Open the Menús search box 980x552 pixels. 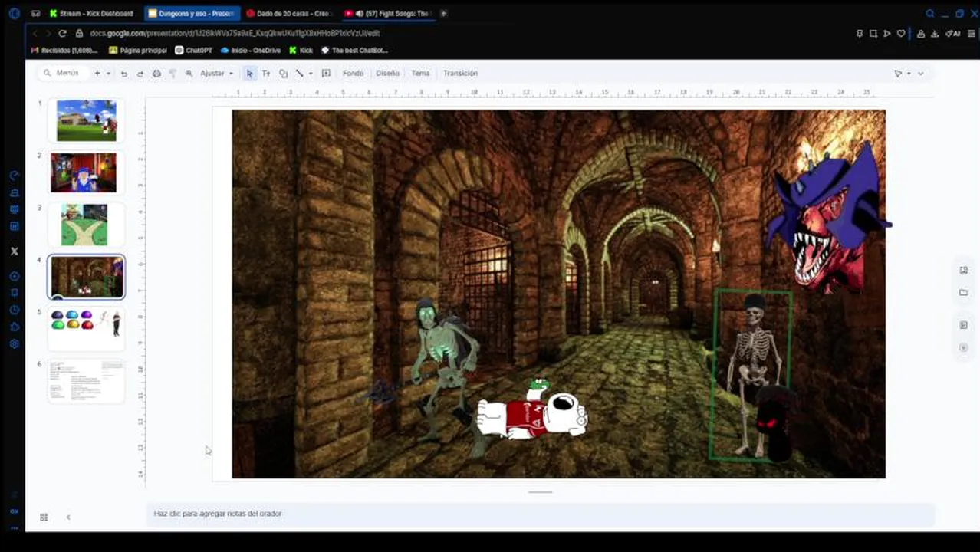point(62,73)
